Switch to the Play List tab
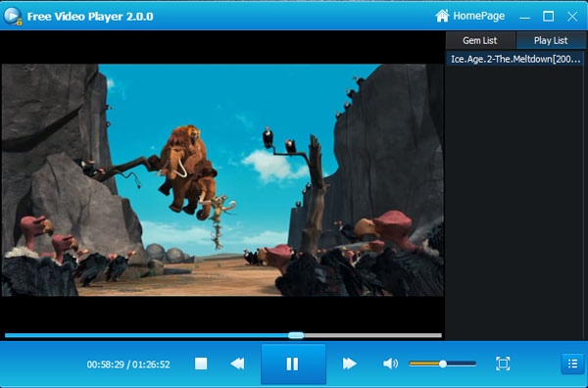This screenshot has height=388, width=588. tap(551, 40)
